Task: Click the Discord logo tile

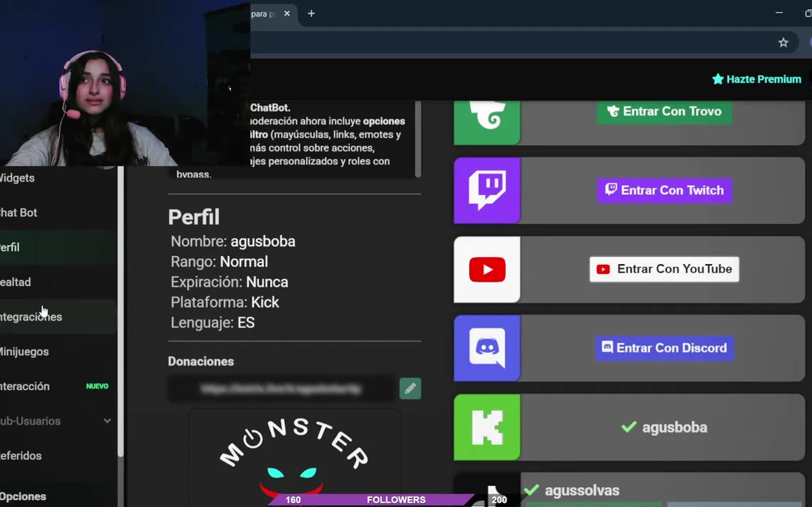Action: click(x=487, y=349)
